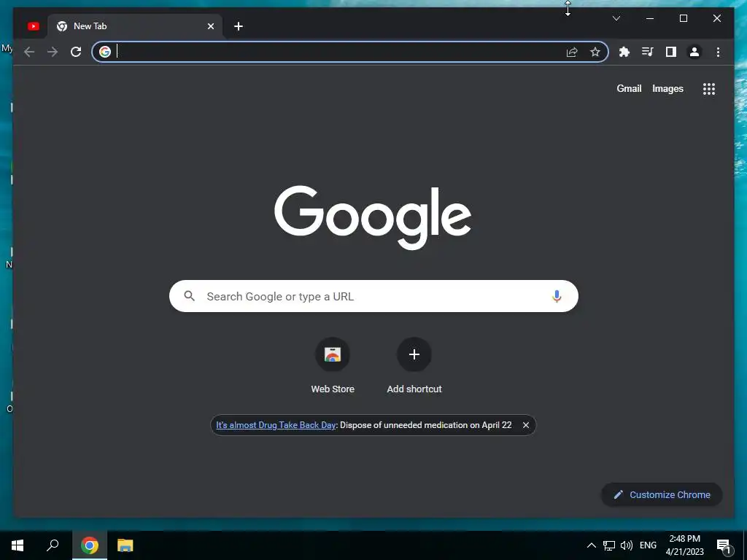Open the profile avatar menu

coord(694,52)
